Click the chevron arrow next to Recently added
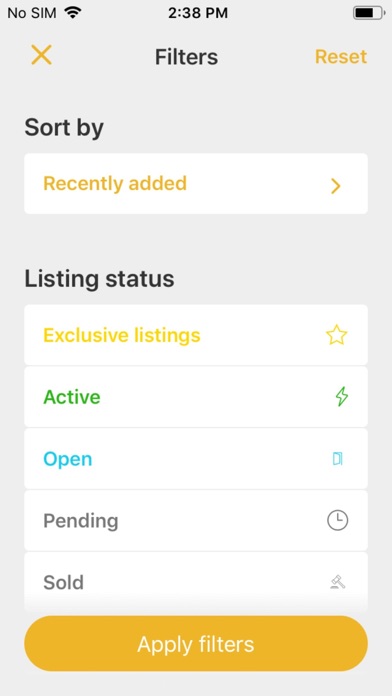The image size is (392, 696). coord(336,186)
